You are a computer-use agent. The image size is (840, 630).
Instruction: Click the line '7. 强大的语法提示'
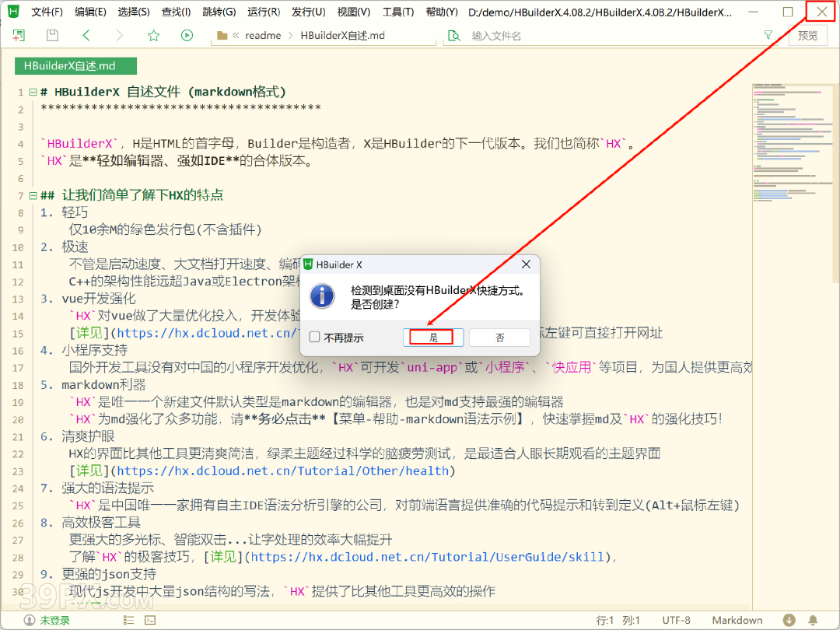coord(97,488)
